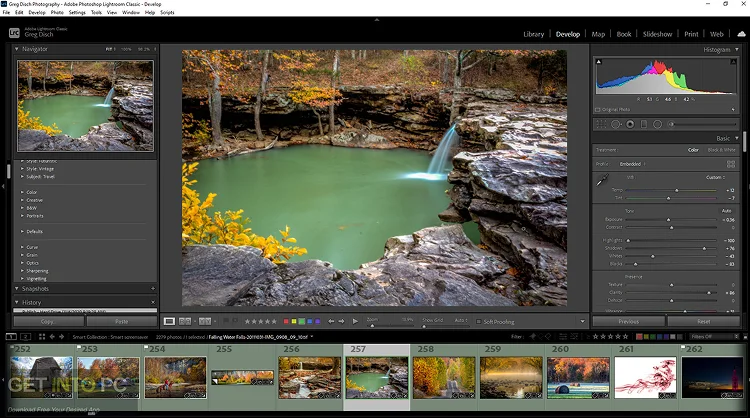Enable the Soft Proofing checkbox
Viewport: 750px width, 418px height.
pos(480,321)
